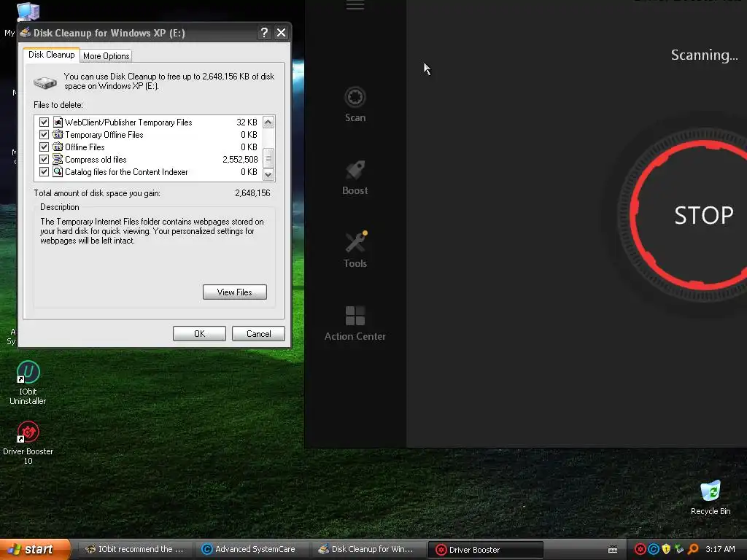Image resolution: width=747 pixels, height=560 pixels.
Task: Open Driver Booster 10 desktop shortcut
Action: (28, 443)
